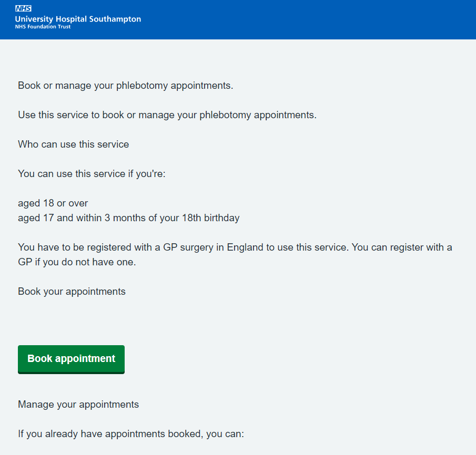
Task: Click the empty area of blue header banner
Action: tap(316, 19)
